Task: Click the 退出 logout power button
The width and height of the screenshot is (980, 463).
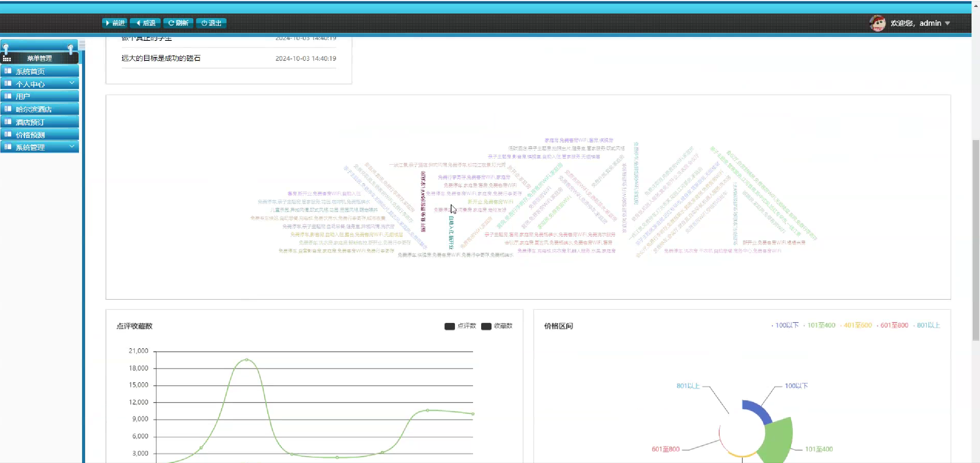Action: coord(211,23)
